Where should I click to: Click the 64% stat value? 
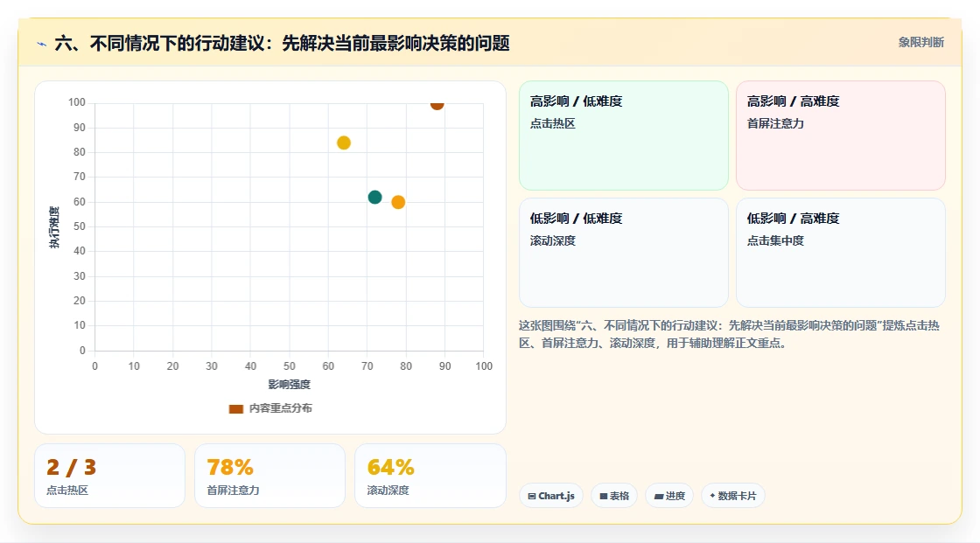(390, 468)
